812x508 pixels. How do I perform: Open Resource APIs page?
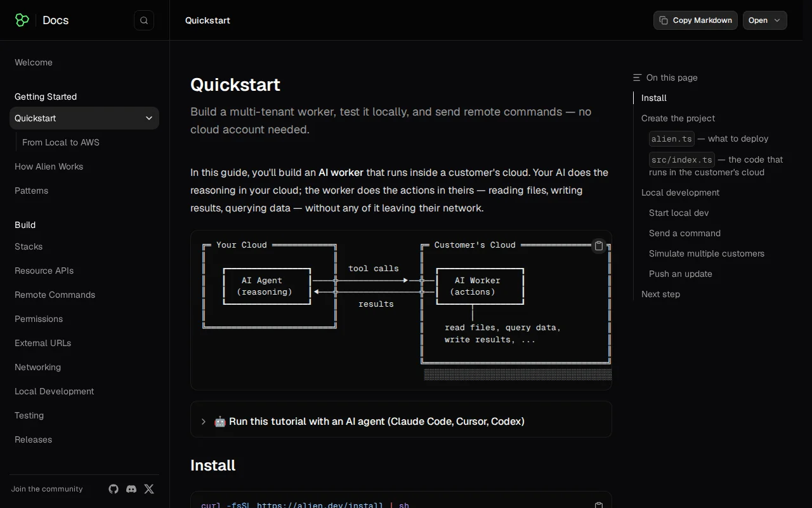tap(44, 271)
